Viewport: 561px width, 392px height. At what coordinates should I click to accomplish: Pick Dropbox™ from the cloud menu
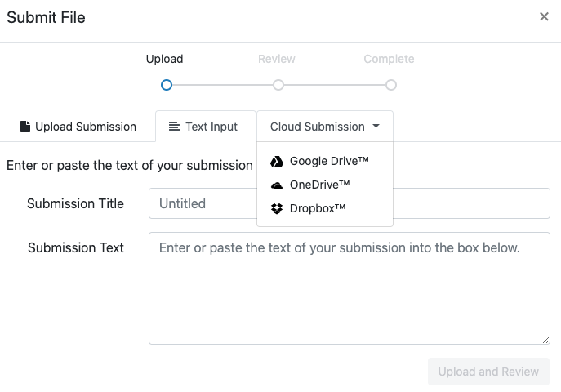[x=317, y=209]
